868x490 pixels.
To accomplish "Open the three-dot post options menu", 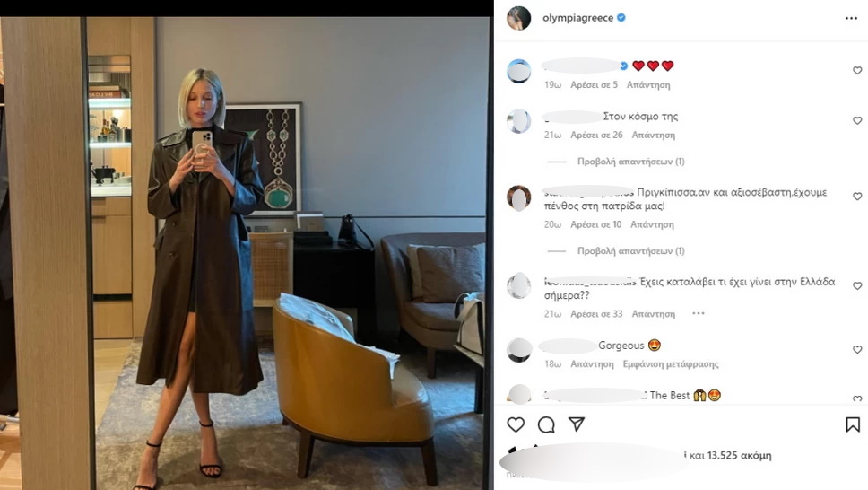I will pos(851,18).
